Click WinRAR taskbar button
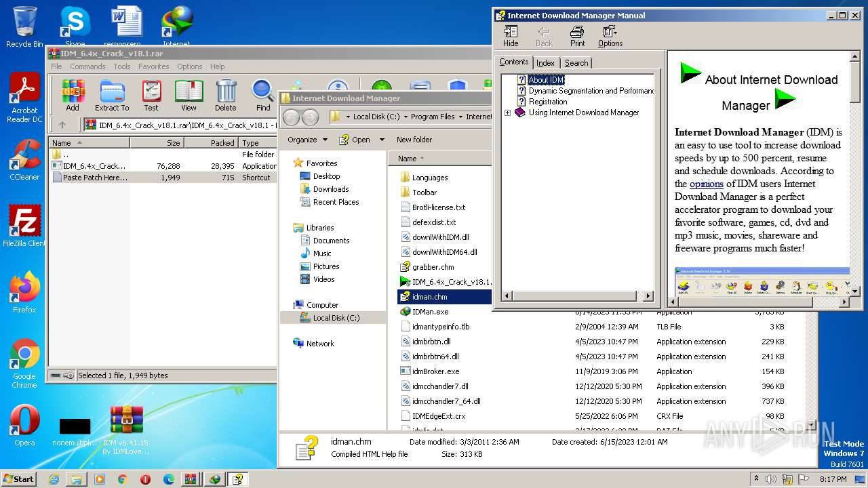 tap(191, 479)
